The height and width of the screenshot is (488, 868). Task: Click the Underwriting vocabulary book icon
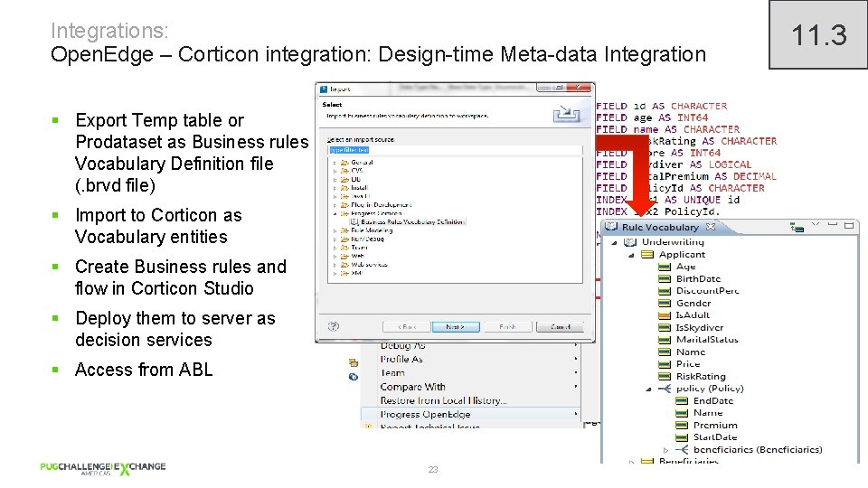click(x=630, y=242)
